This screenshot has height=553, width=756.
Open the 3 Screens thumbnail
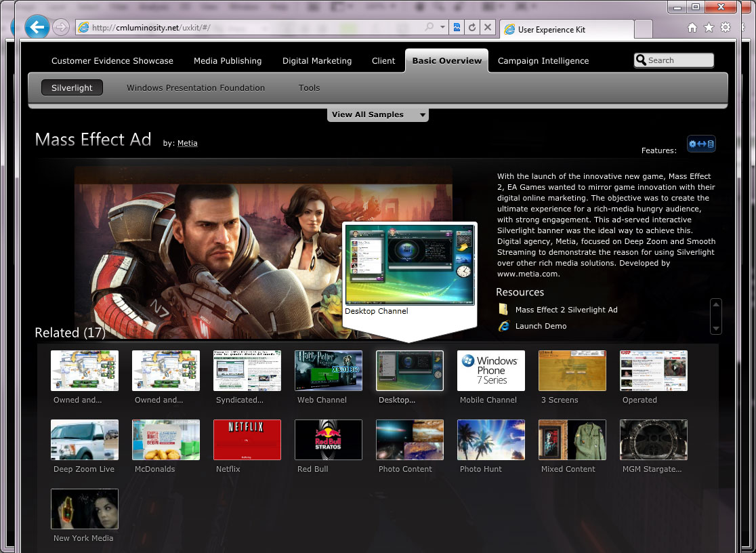(572, 371)
